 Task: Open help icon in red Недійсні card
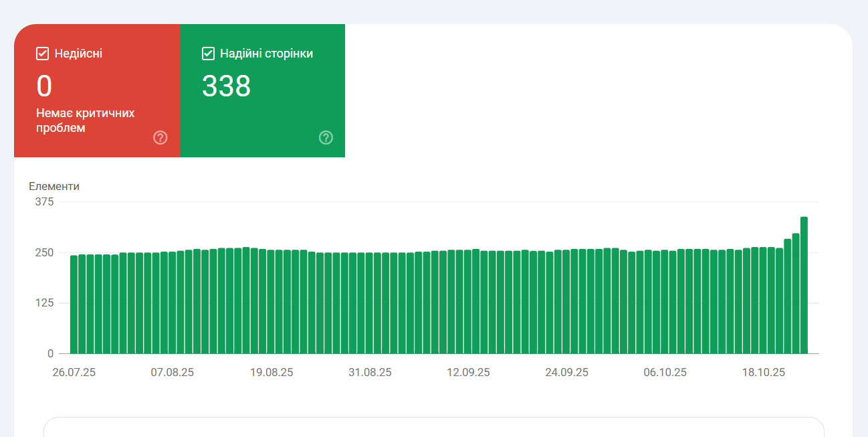coord(160,138)
